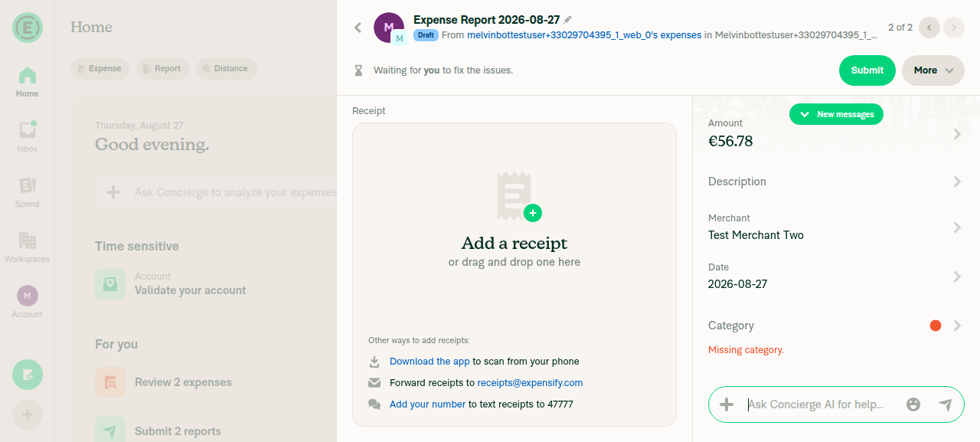Click the Ask Concierge AI input field

[x=822, y=404]
